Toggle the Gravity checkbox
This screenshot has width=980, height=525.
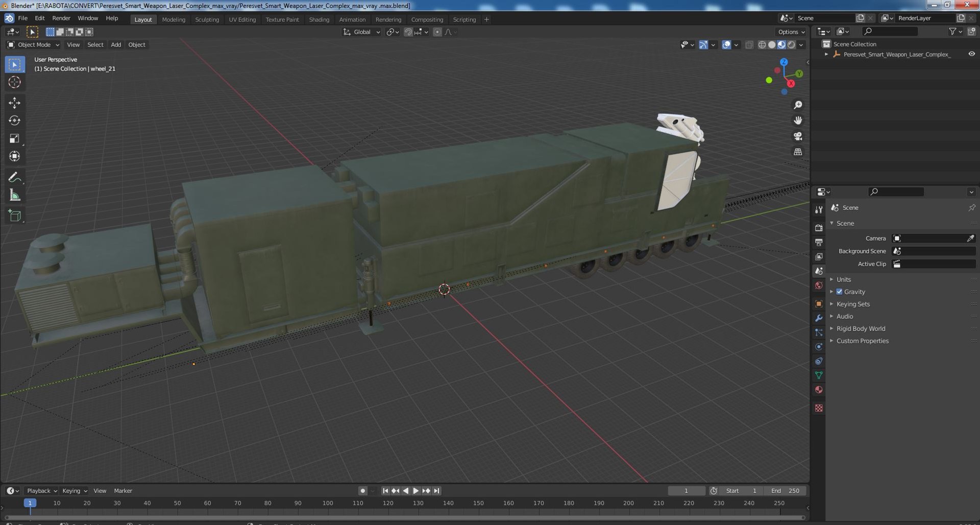pos(839,292)
